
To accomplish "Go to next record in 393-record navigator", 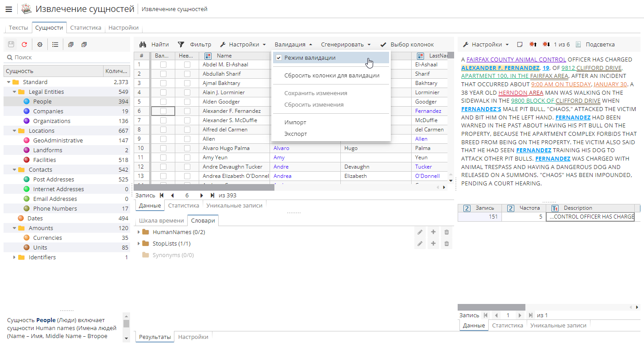I will (202, 196).
